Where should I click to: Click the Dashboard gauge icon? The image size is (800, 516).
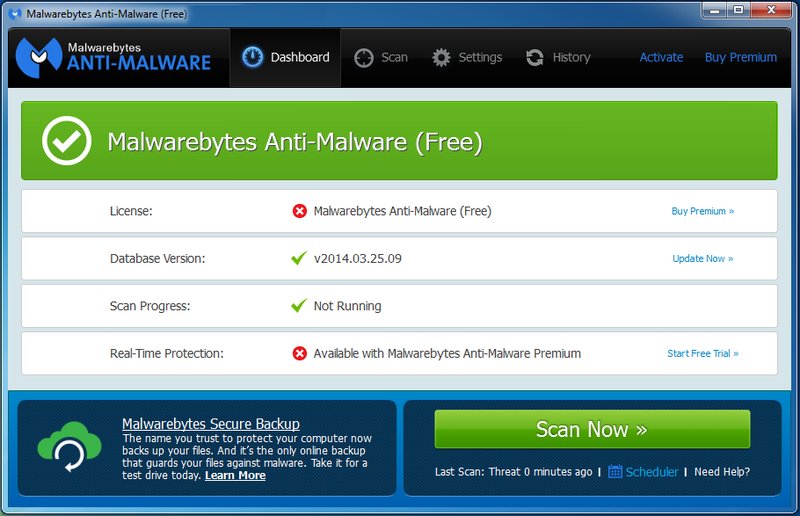pos(253,58)
